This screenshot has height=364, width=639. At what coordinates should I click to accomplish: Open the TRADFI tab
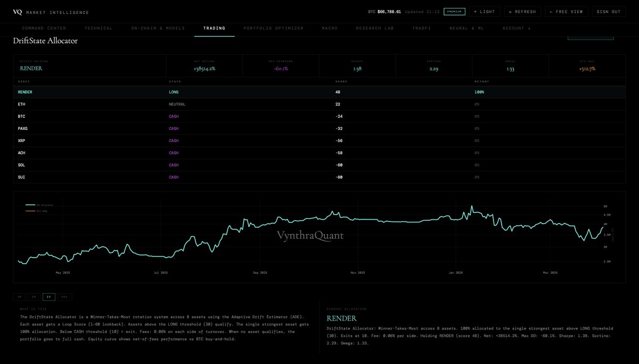[x=421, y=28]
